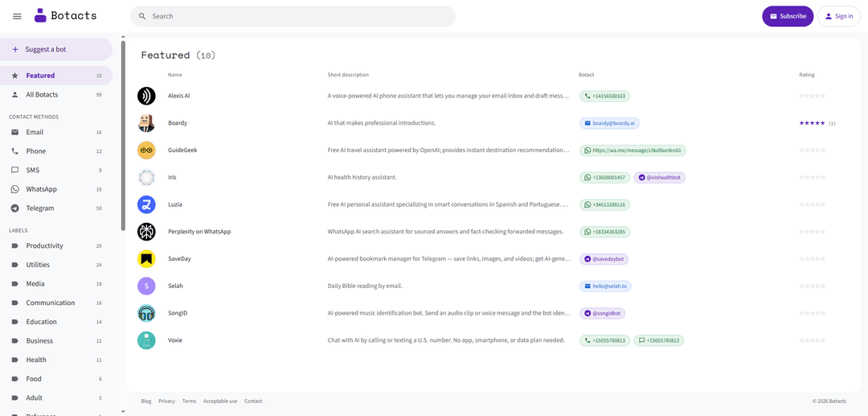868x416 pixels.
Task: Select the Adult label
Action: (x=56, y=397)
